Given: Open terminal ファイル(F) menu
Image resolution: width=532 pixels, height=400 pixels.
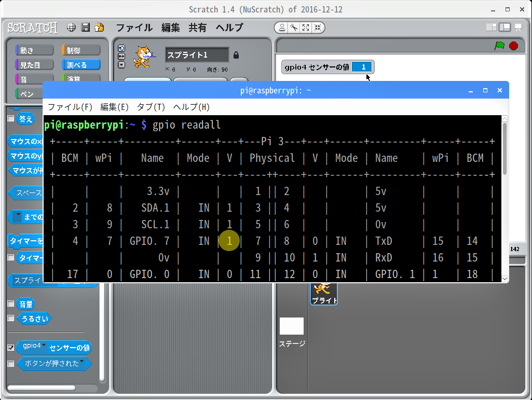Looking at the screenshot, I should pos(70,107).
